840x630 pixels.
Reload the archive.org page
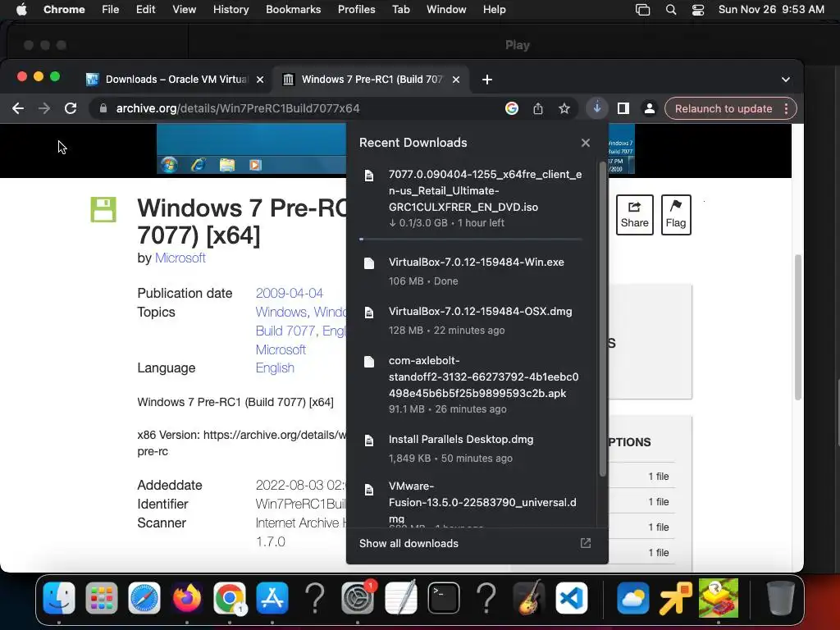click(71, 109)
